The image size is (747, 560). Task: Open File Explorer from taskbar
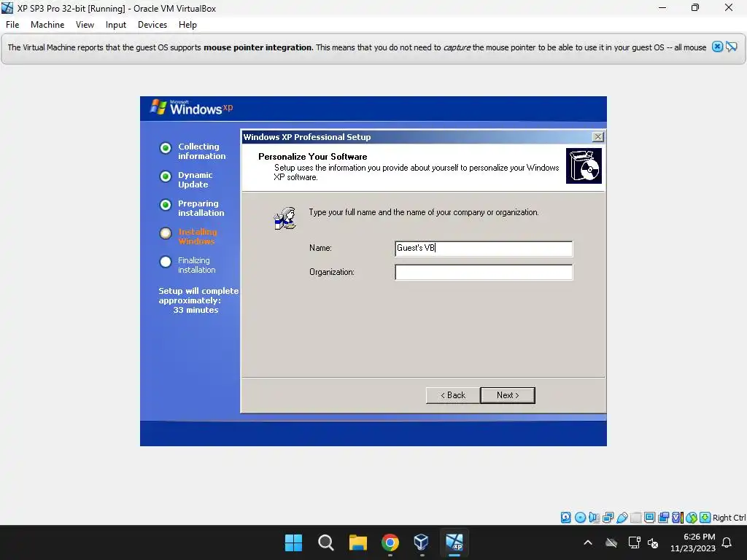(x=357, y=542)
